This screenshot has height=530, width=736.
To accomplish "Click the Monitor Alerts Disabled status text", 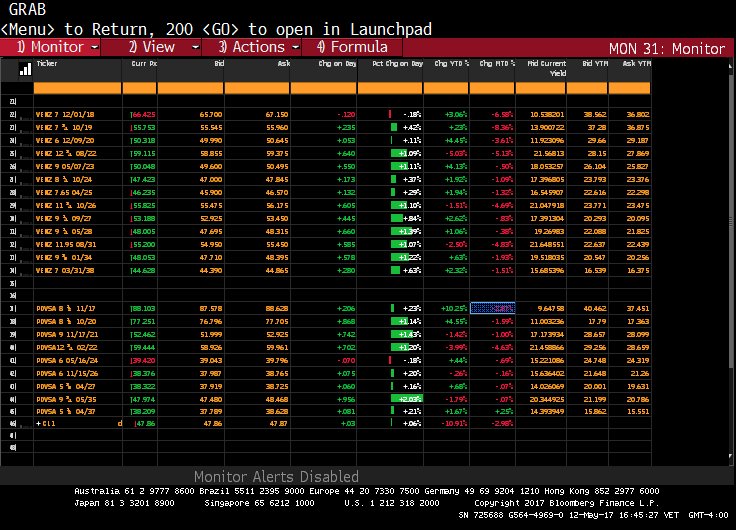I will pyautogui.click(x=276, y=476).
